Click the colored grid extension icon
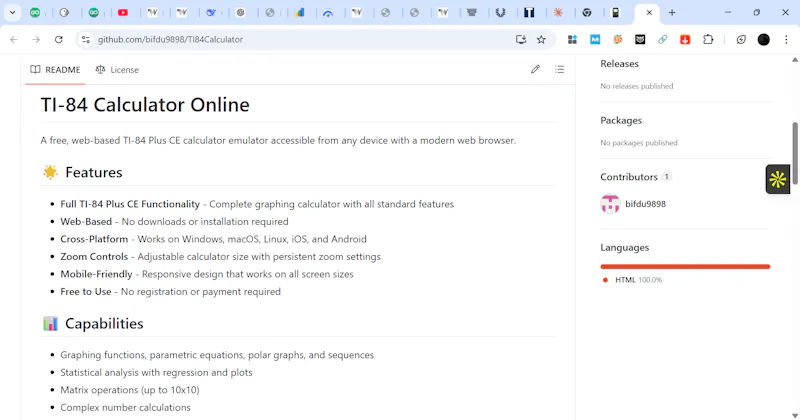Image resolution: width=800 pixels, height=420 pixels. (572, 39)
